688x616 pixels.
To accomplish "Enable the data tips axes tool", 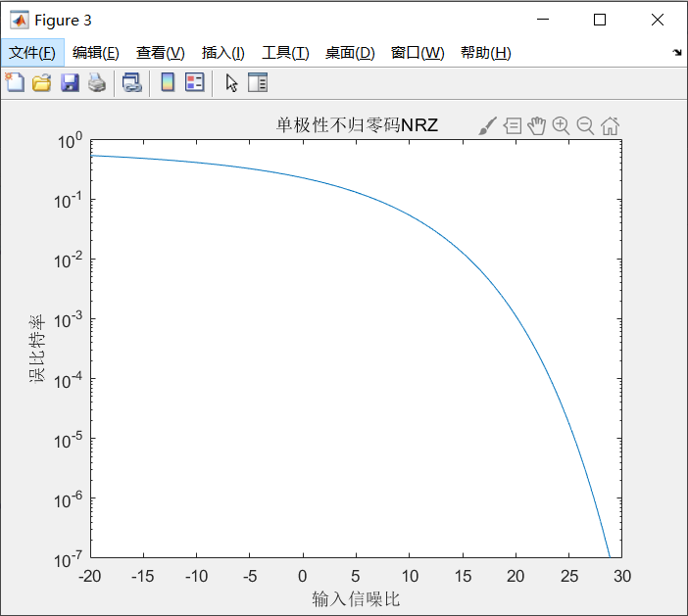I will point(513,126).
